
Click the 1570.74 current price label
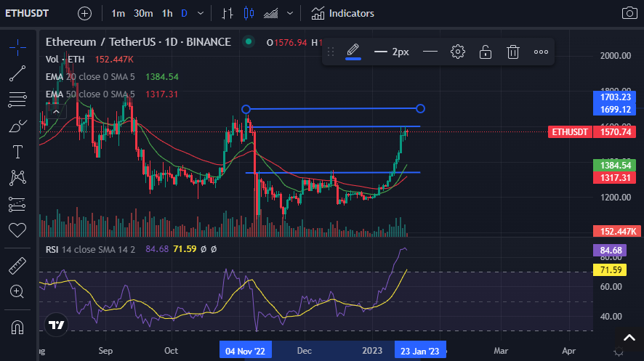click(x=615, y=132)
